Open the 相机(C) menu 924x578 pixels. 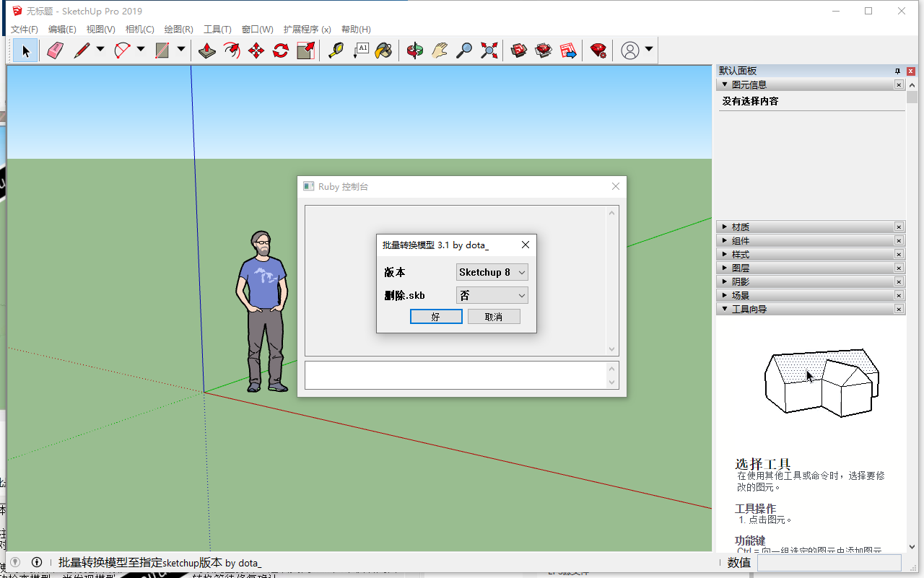pos(139,30)
